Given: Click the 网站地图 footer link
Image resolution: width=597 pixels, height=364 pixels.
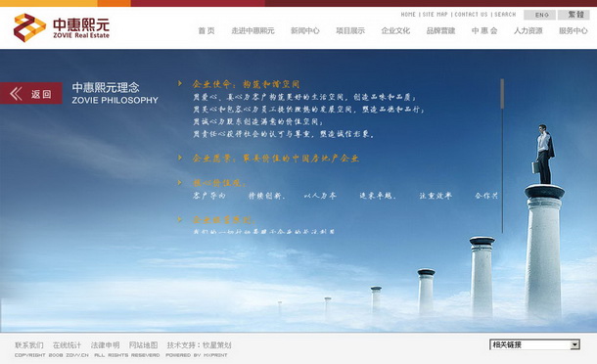Looking at the screenshot, I should pyautogui.click(x=143, y=345).
